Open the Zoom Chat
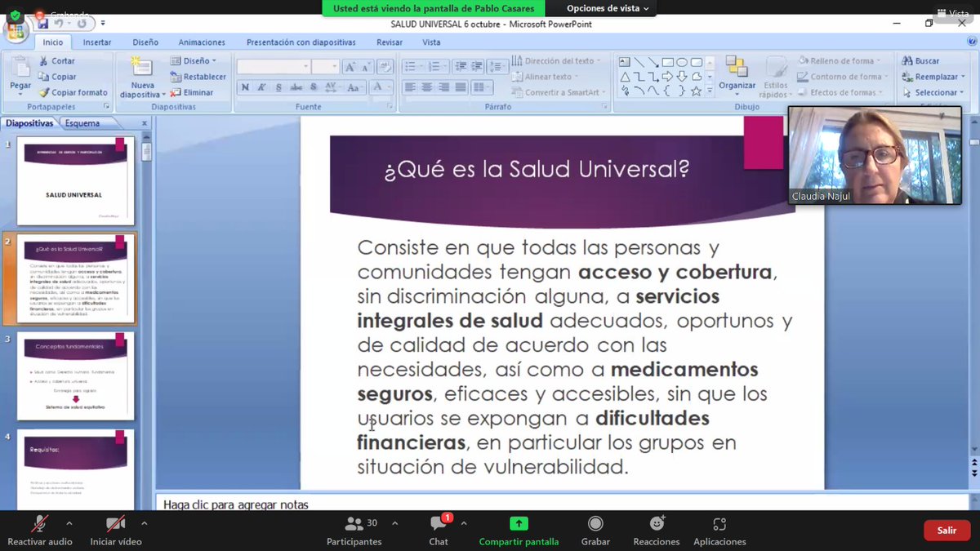This screenshot has height=551, width=980. click(x=439, y=531)
